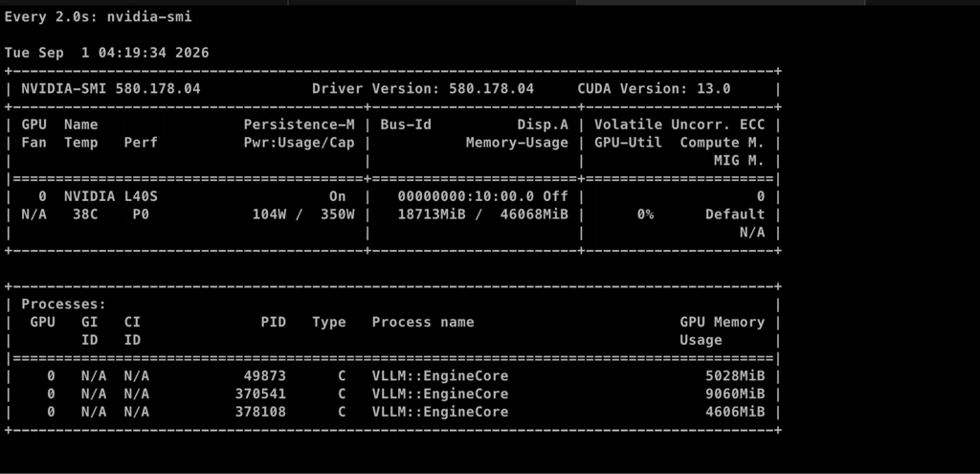The image size is (980, 474).
Task: Click PID 378108 in process list
Action: 260,412
